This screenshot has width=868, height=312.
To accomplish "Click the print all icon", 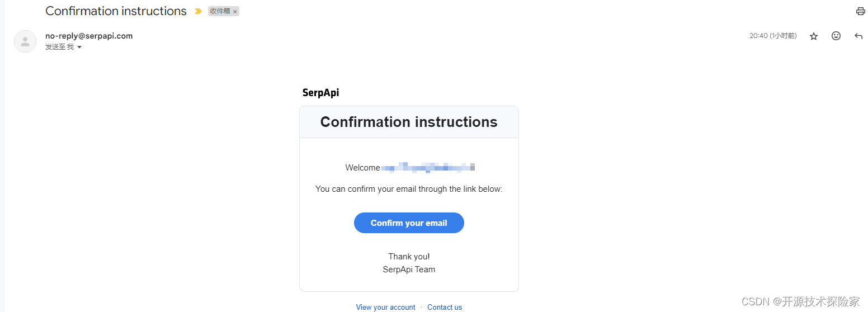I will (x=860, y=11).
